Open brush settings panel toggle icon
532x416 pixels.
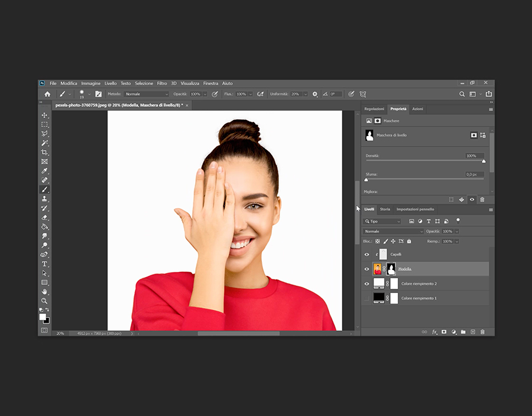(98, 94)
